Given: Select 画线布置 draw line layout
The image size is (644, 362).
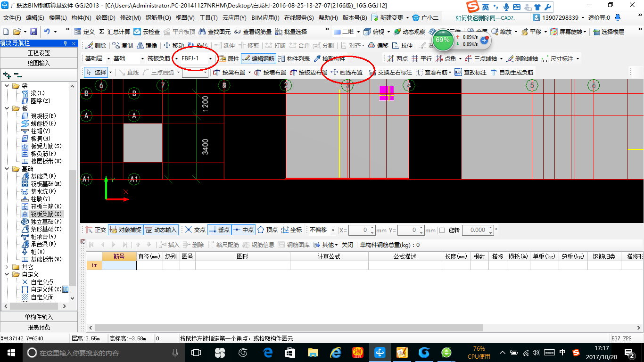Looking at the screenshot, I should click(x=347, y=72).
